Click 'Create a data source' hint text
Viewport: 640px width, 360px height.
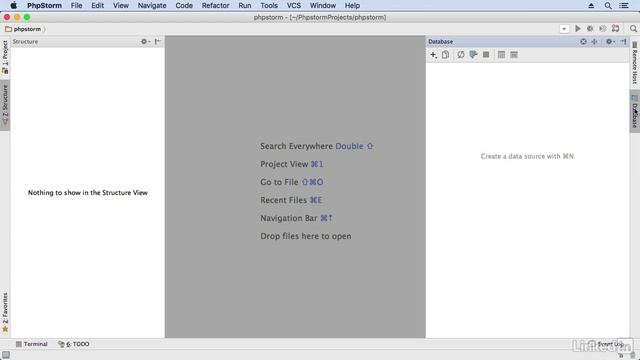[x=527, y=156]
